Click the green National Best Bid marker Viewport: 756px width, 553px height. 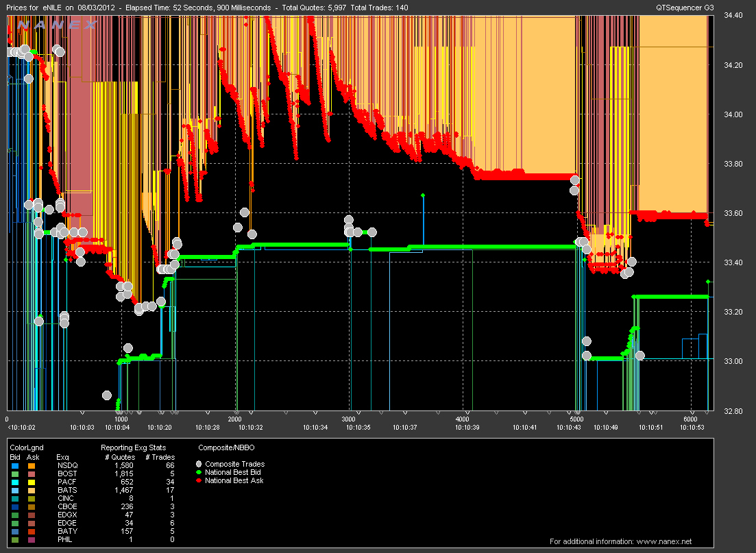(x=199, y=473)
